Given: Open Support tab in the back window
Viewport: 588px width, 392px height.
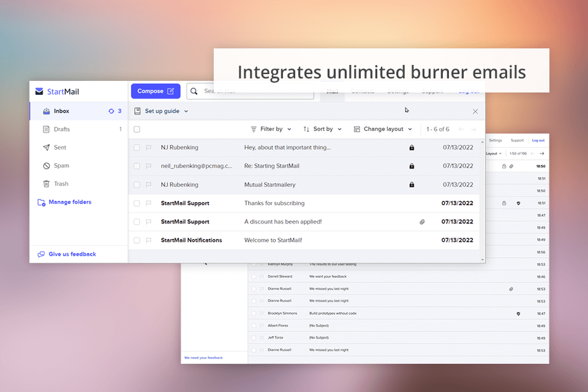Looking at the screenshot, I should pos(517,140).
